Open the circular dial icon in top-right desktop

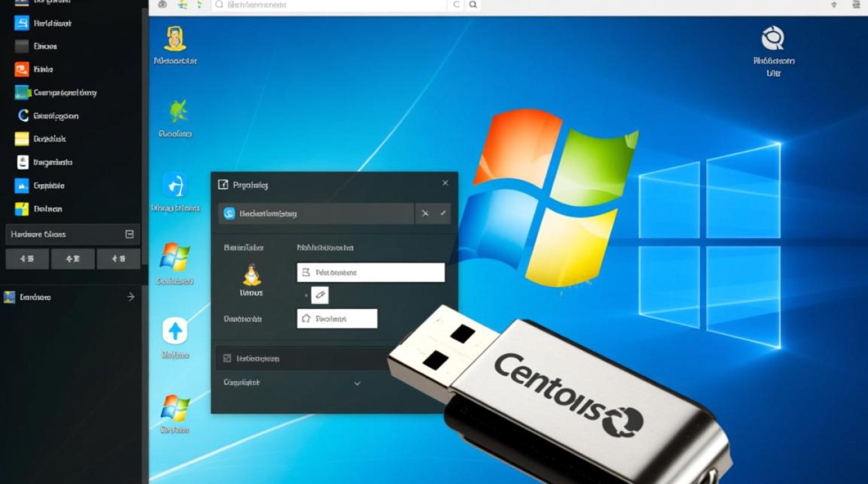coord(772,39)
